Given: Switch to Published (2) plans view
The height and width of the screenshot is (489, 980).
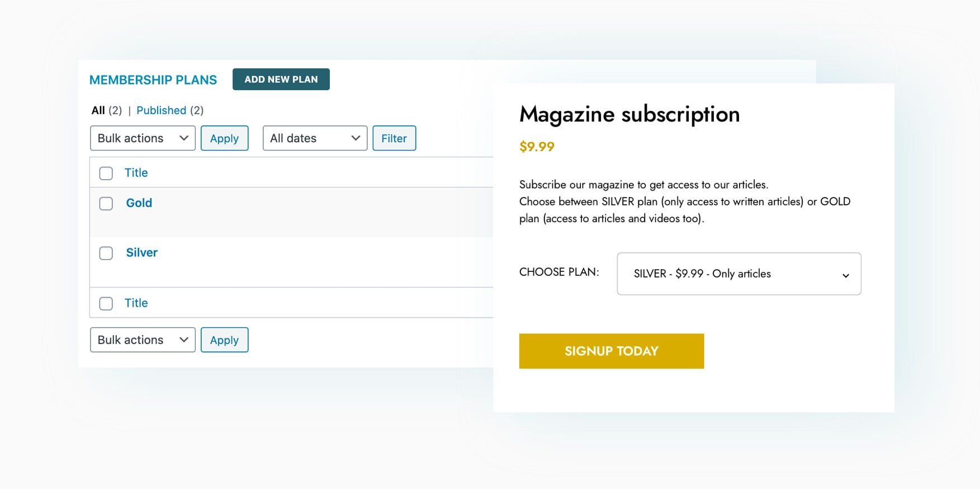Looking at the screenshot, I should click(161, 110).
